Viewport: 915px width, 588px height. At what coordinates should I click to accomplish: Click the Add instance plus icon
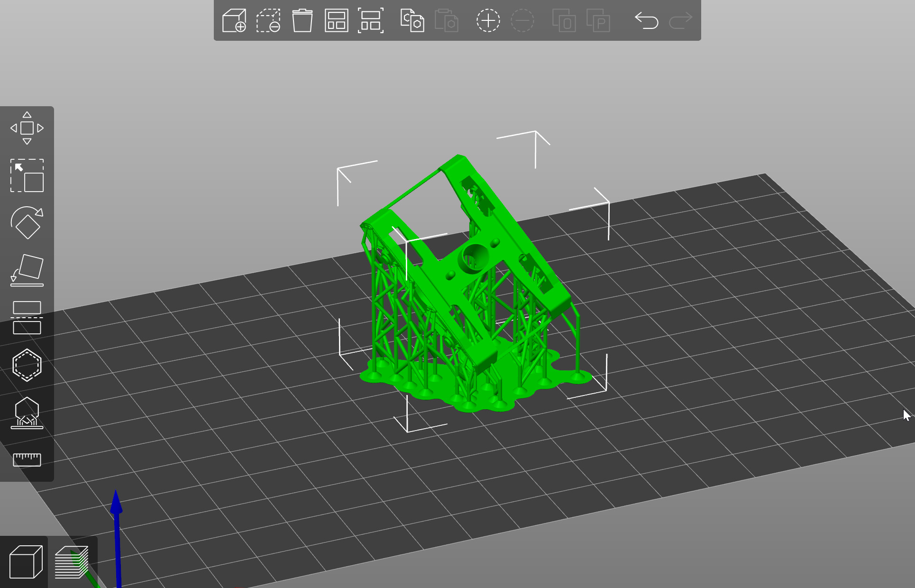[x=488, y=21]
